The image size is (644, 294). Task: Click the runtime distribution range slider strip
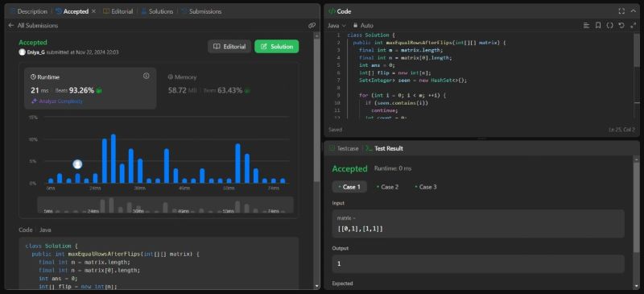pyautogui.click(x=166, y=205)
